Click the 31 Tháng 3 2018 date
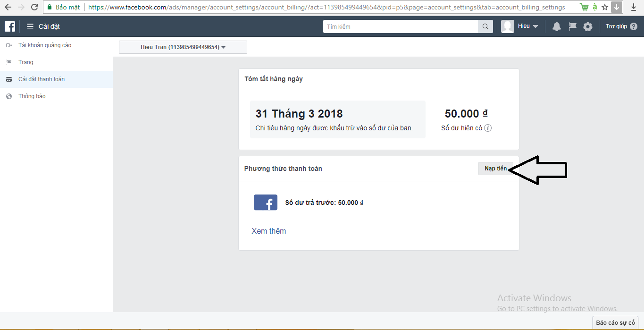The width and height of the screenshot is (644, 330). (299, 114)
